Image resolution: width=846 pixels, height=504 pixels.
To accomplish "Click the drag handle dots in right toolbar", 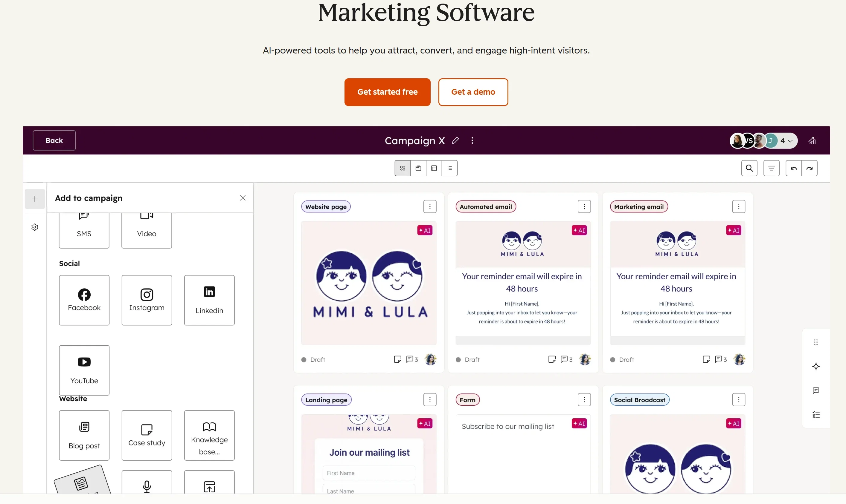I will 816,342.
